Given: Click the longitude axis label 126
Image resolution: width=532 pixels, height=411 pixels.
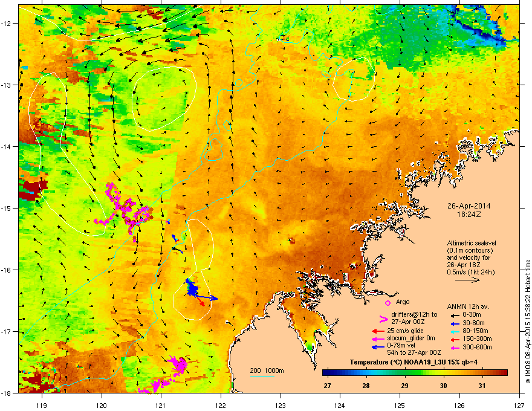Looking at the screenshot, I should point(459,405).
